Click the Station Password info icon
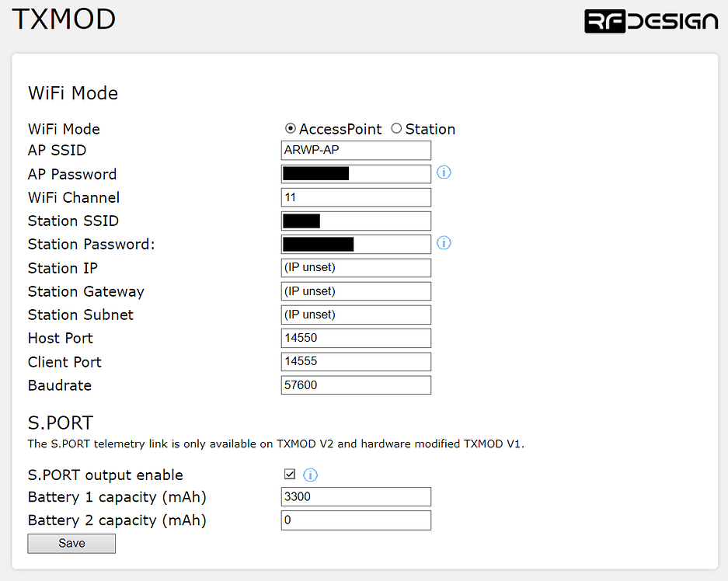Viewport: 728px width, 581px height. click(444, 243)
